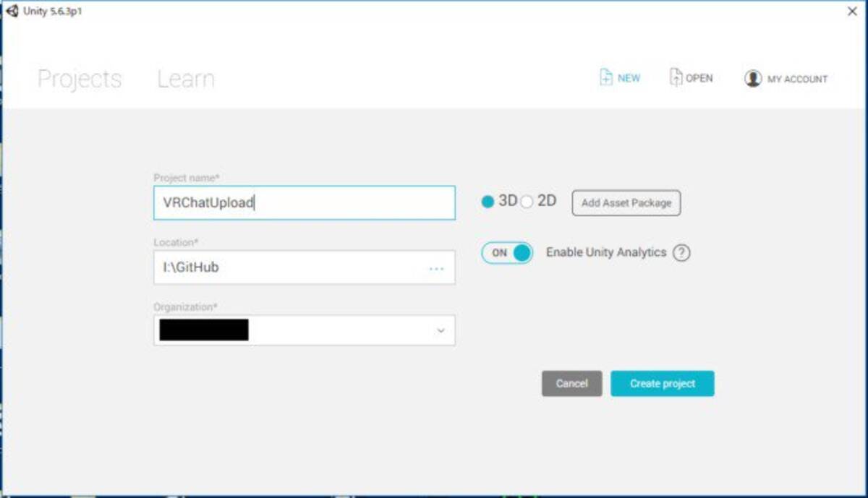Click the Cancel button

[x=571, y=384]
